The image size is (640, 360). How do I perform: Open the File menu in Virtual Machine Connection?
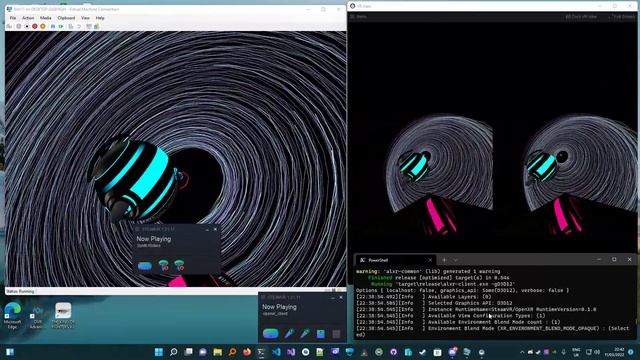coord(13,18)
